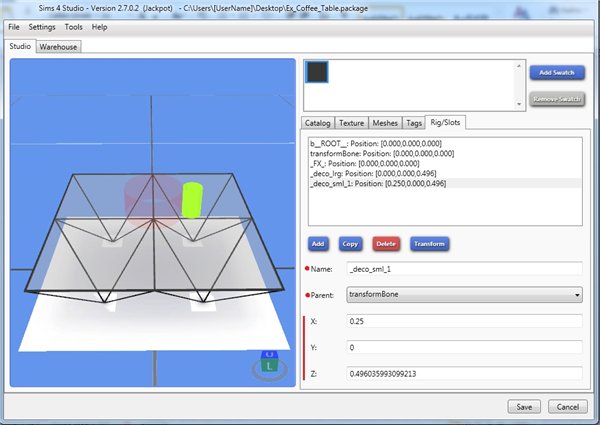Open the Settings menu
600x425 pixels.
(42, 27)
